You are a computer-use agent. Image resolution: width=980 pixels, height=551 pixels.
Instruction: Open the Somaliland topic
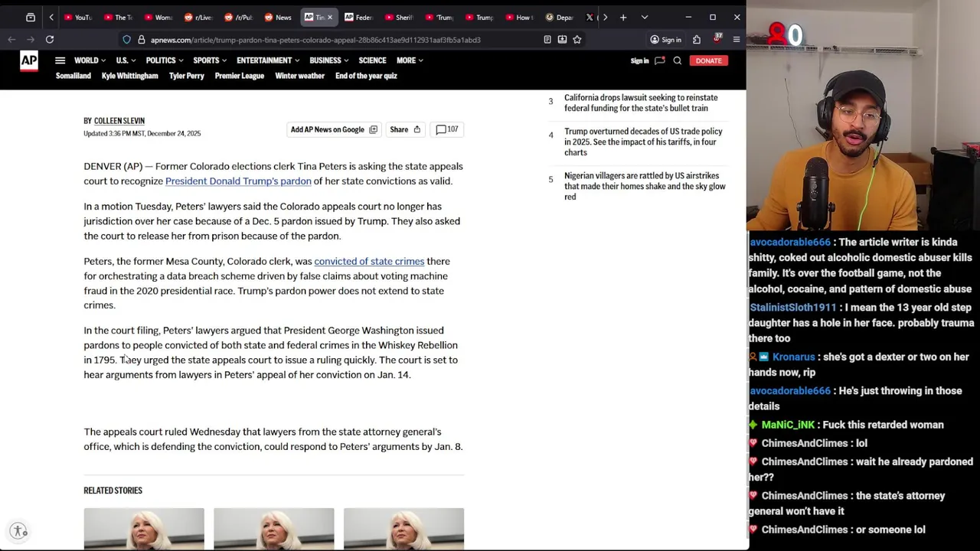point(73,76)
